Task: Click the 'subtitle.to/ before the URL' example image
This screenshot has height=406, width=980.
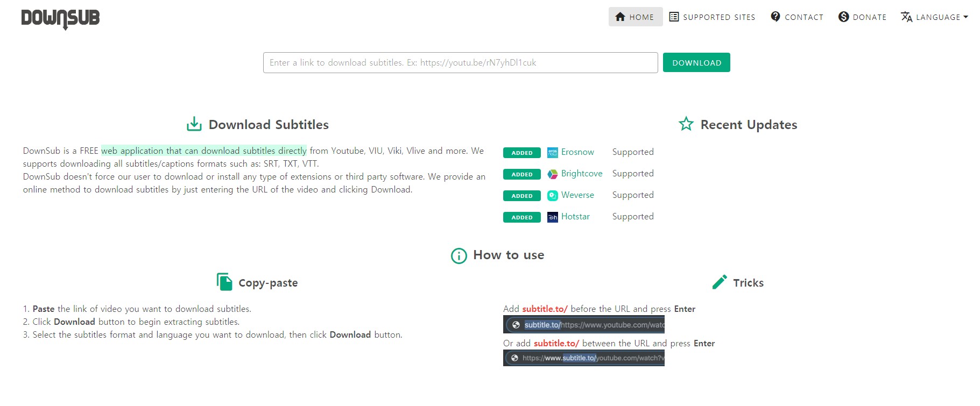Action: click(584, 324)
